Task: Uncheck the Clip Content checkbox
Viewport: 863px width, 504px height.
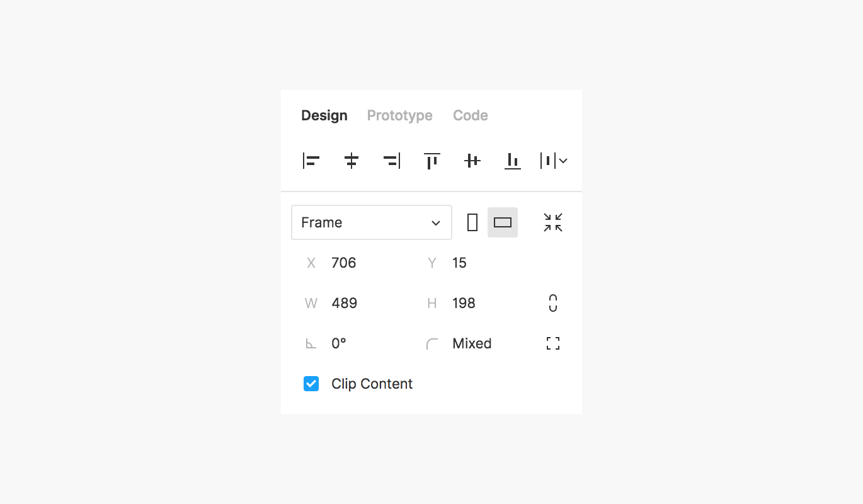Action: tap(311, 384)
